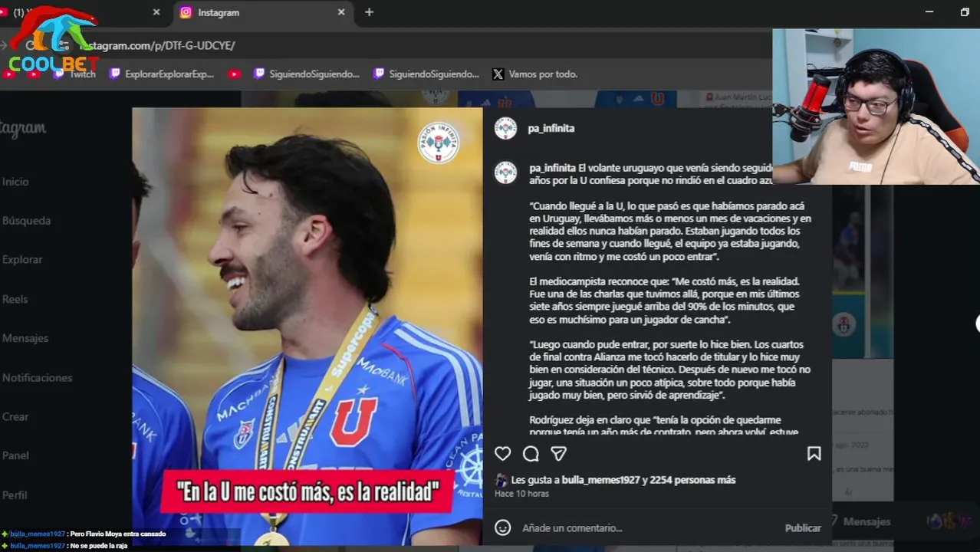Minimize the browser window
980x552 pixels.
(929, 12)
